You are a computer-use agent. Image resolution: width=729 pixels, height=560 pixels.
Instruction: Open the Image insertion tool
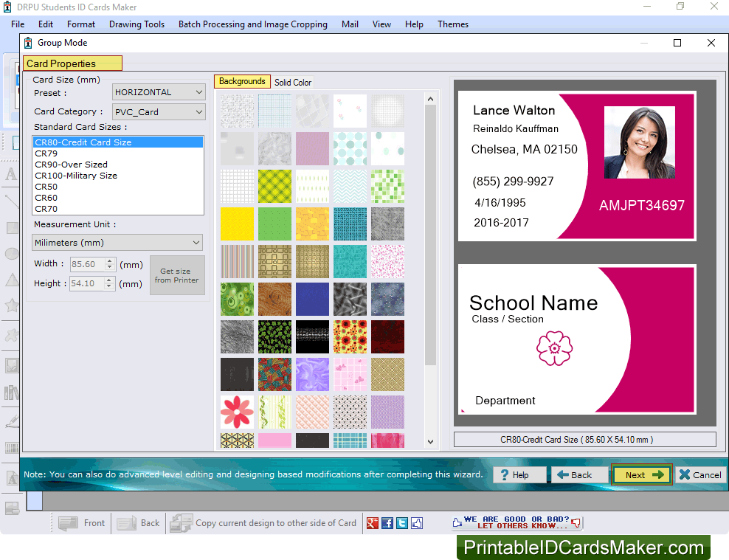click(12, 364)
